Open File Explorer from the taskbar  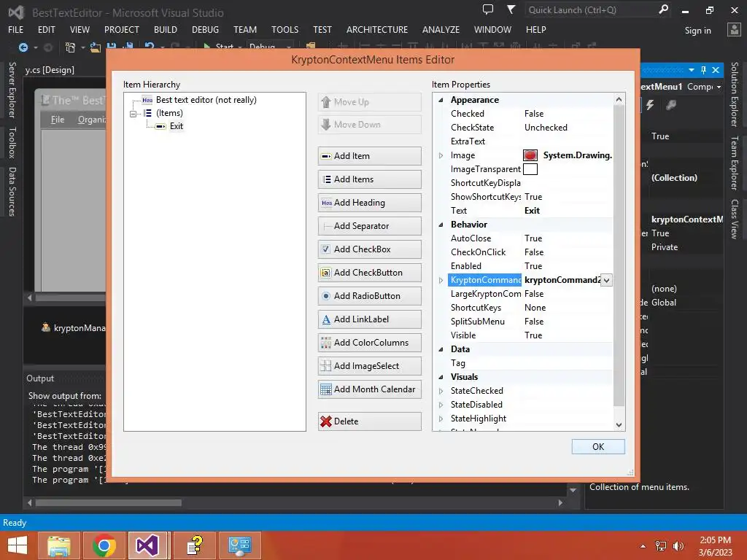click(x=58, y=545)
